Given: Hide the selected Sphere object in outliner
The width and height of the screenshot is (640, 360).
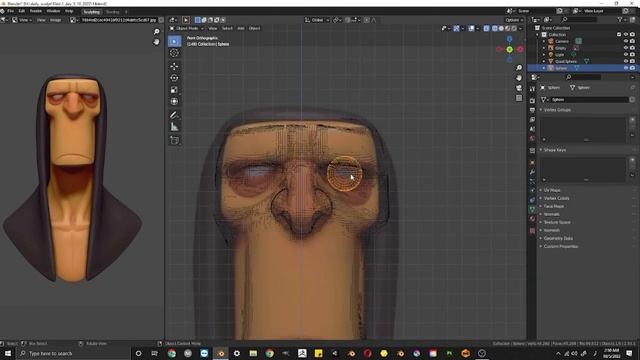Looking at the screenshot, I should pyautogui.click(x=625, y=68).
